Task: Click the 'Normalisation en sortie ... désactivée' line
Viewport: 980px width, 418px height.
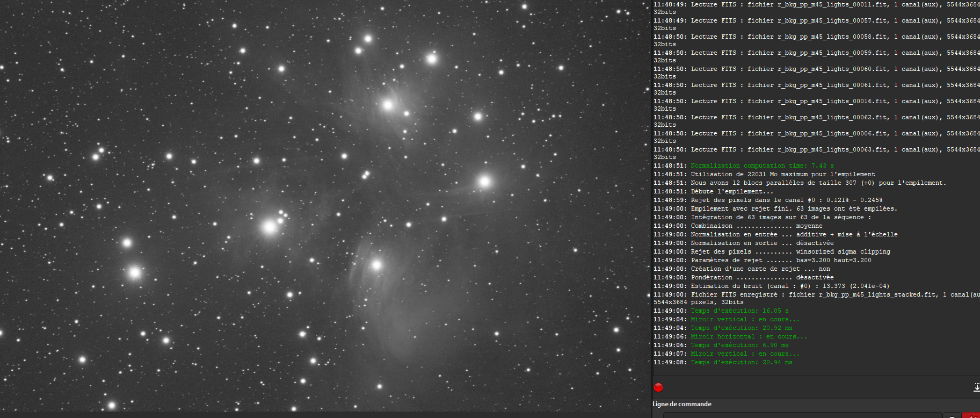Action: tap(744, 243)
